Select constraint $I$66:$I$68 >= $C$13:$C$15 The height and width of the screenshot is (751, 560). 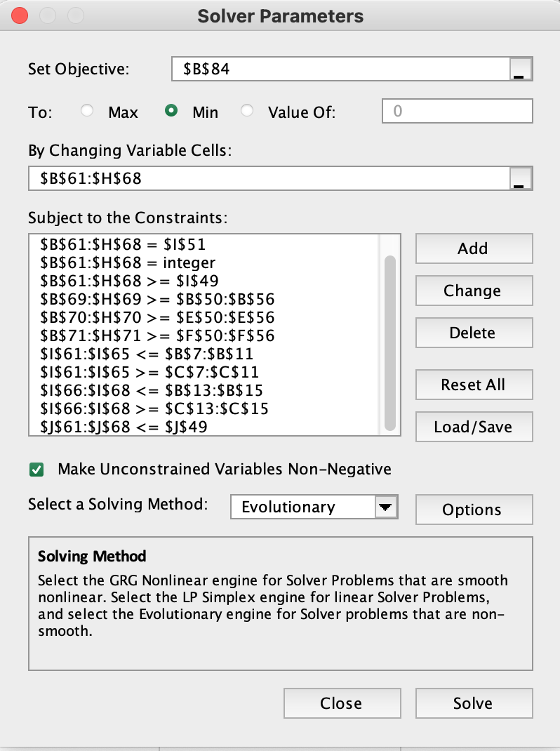(x=154, y=408)
